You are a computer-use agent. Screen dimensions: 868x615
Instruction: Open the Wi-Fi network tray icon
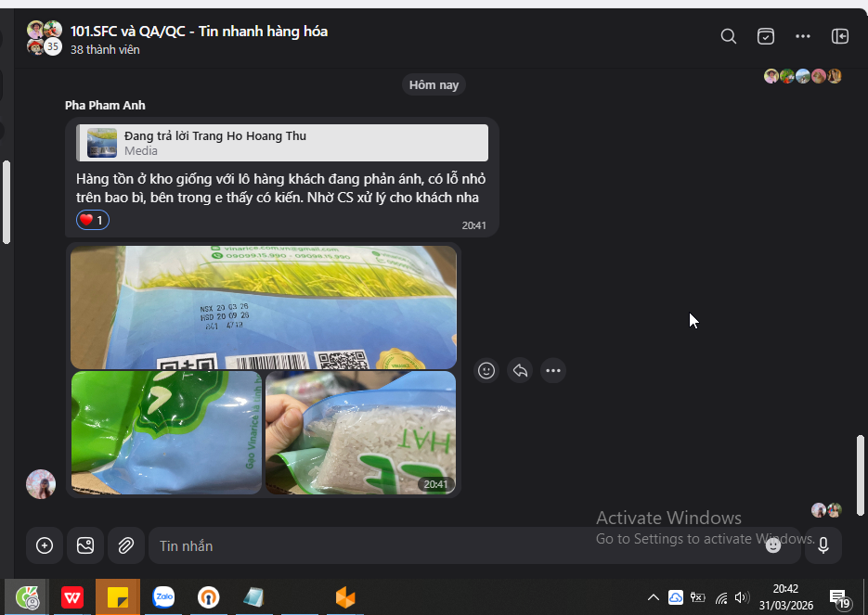click(x=721, y=598)
